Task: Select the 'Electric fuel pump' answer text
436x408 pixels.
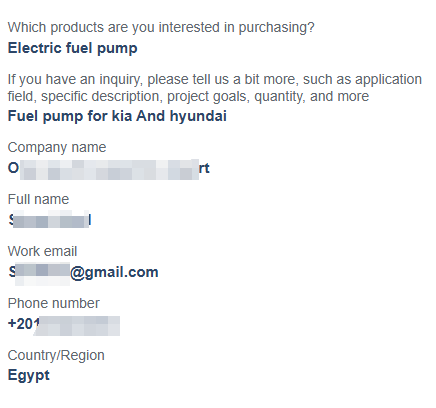Action: [x=72, y=48]
